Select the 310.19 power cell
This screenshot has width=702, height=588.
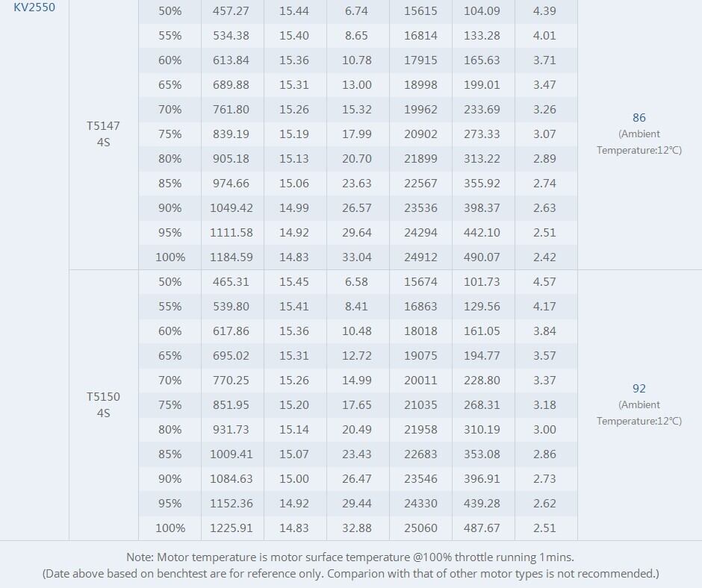click(482, 430)
